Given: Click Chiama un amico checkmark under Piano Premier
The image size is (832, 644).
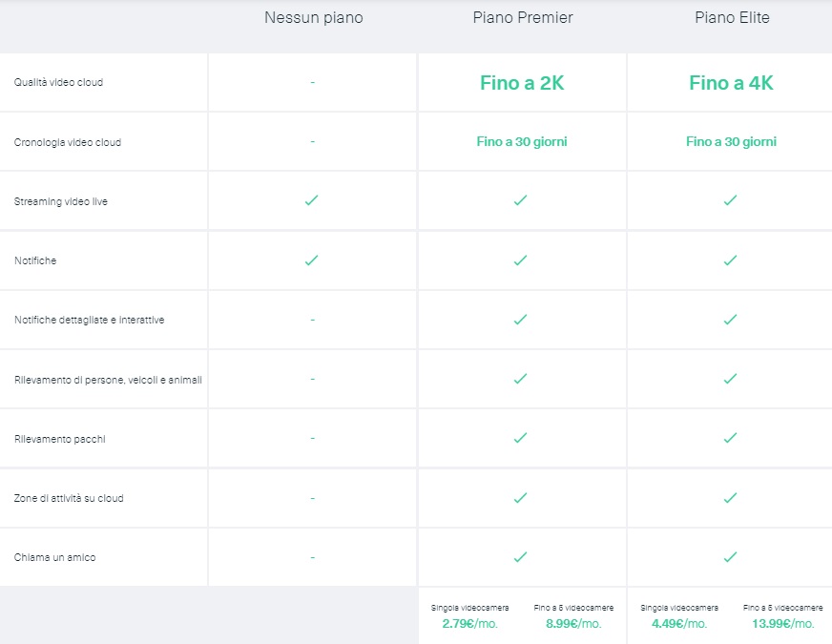Looking at the screenshot, I should [x=521, y=556].
